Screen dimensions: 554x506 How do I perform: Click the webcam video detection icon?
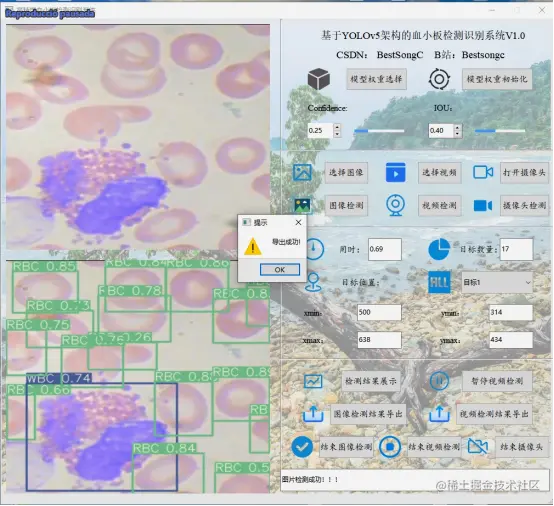coord(395,205)
